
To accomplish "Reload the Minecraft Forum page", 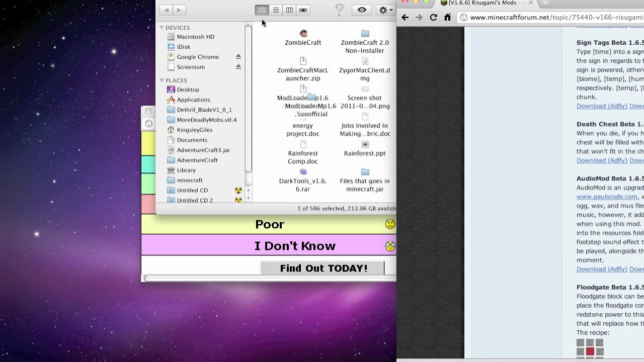I will coord(433,17).
